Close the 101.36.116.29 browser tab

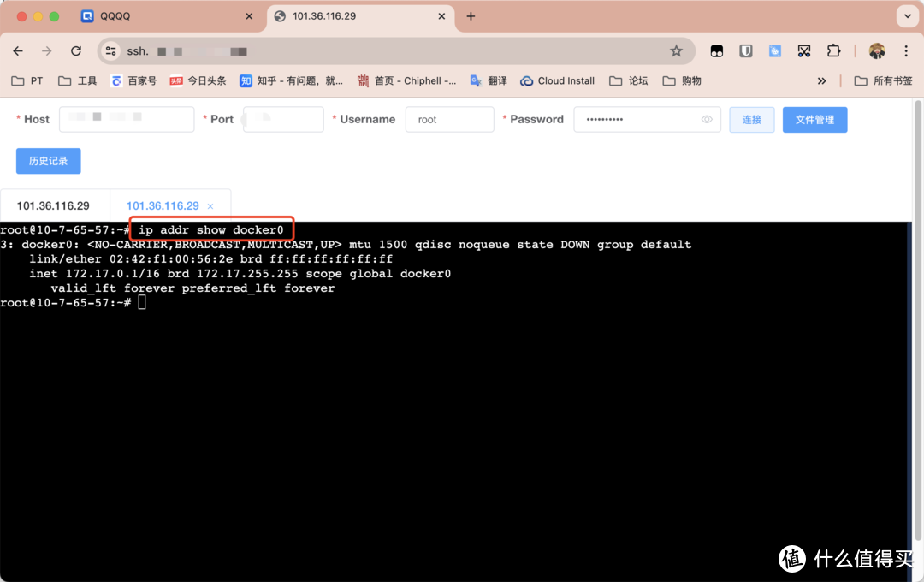441,16
